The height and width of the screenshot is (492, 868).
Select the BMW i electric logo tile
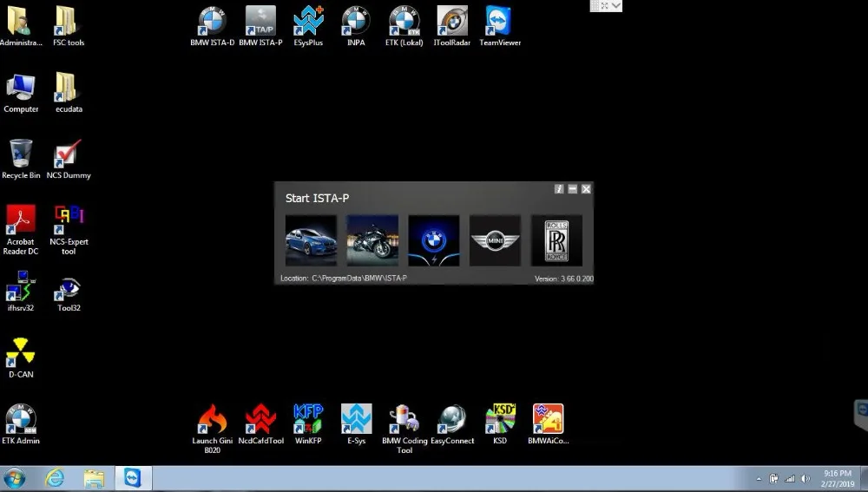coord(433,240)
